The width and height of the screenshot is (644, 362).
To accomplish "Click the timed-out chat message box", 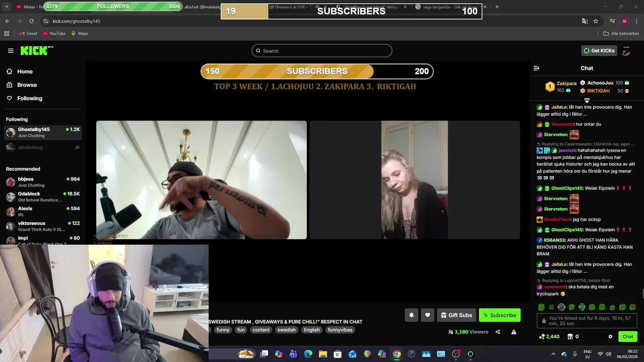I will tap(587, 321).
